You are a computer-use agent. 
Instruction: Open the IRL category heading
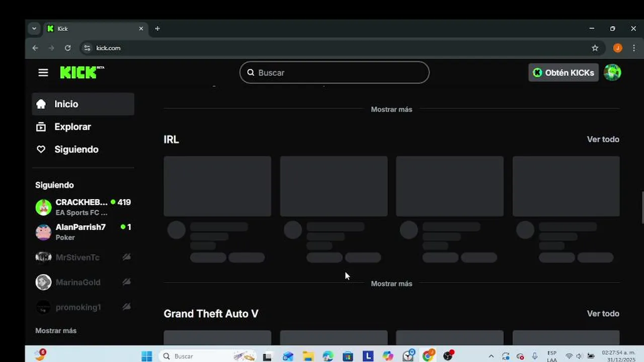171,139
